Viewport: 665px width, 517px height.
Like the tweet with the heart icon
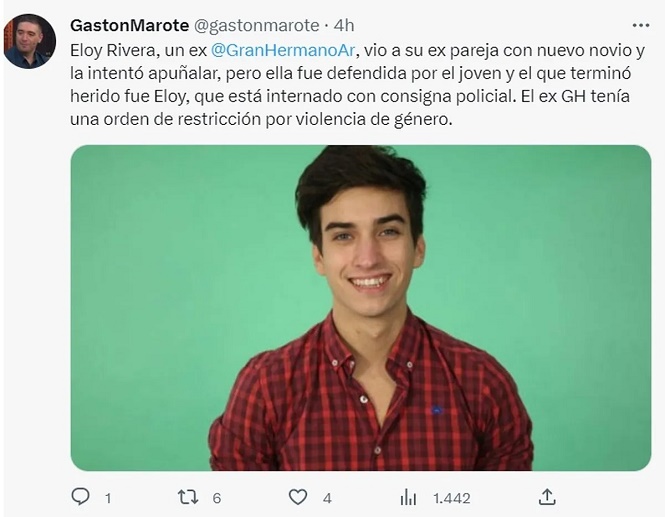click(x=298, y=497)
